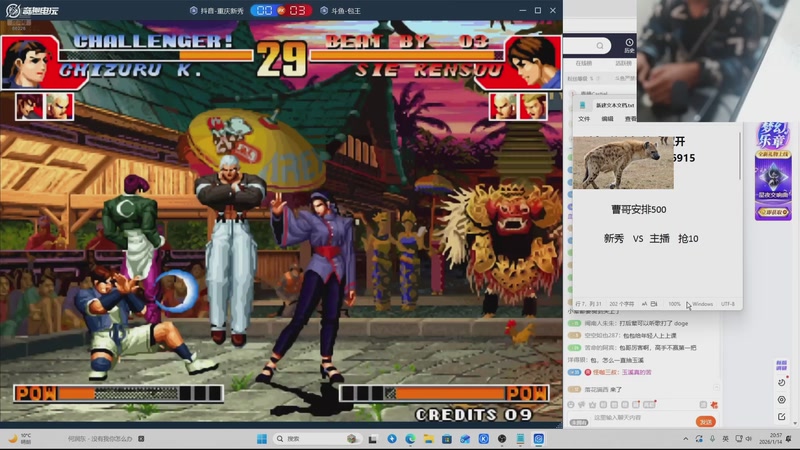800x450 pixels.
Task: Open the volume tray icon
Action: (749, 439)
